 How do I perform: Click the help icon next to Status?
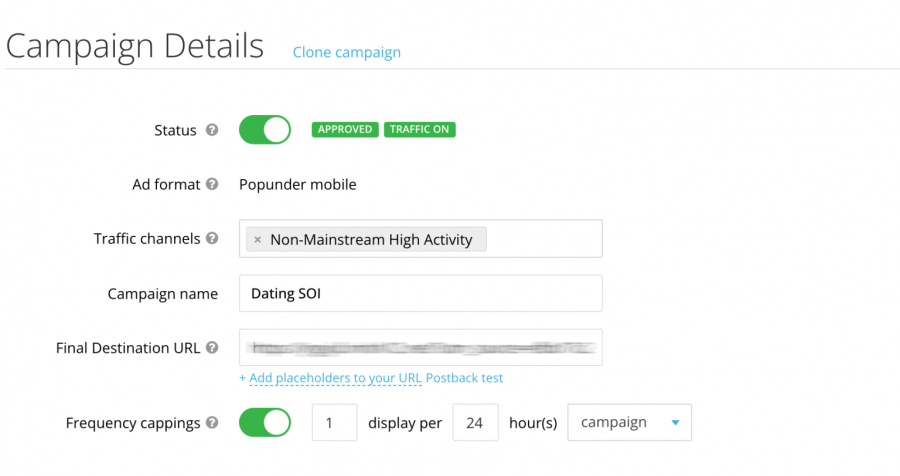click(212, 130)
